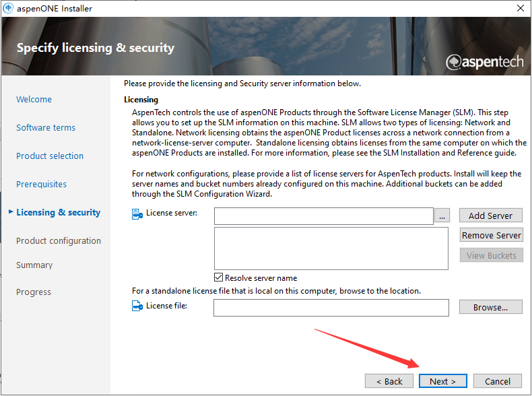Image resolution: width=532 pixels, height=396 pixels.
Task: Click into the License file path field
Action: click(x=331, y=308)
